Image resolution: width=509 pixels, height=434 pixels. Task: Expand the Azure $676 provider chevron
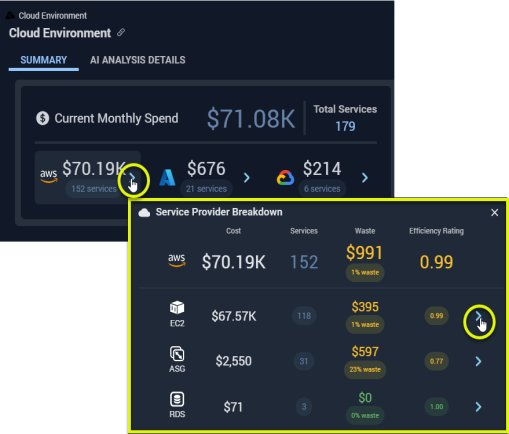pos(247,178)
